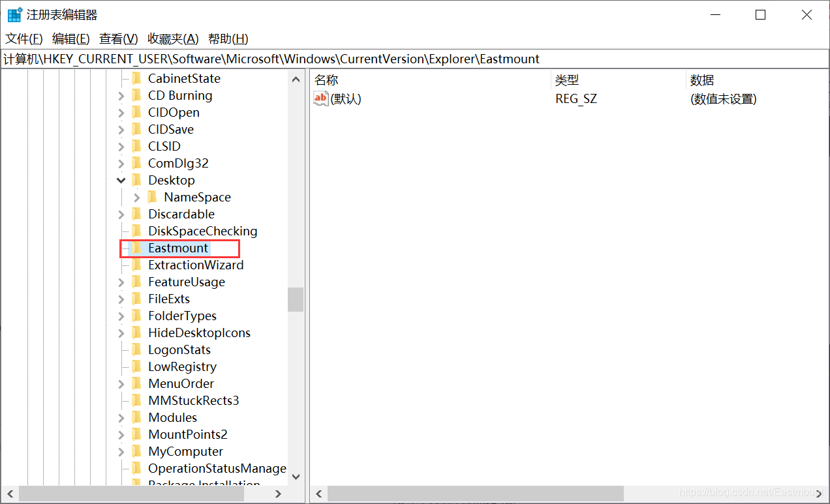Click the FeatureUsage folder icon
The width and height of the screenshot is (830, 504).
click(x=136, y=282)
